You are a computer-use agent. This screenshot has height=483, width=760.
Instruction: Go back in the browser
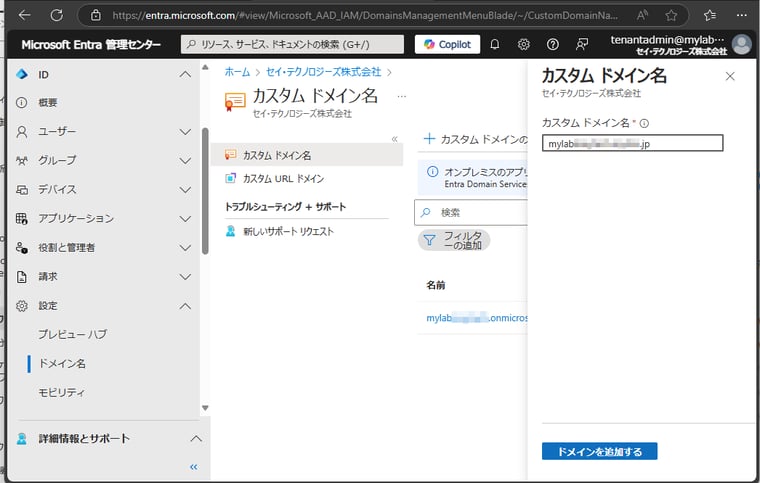point(24,16)
